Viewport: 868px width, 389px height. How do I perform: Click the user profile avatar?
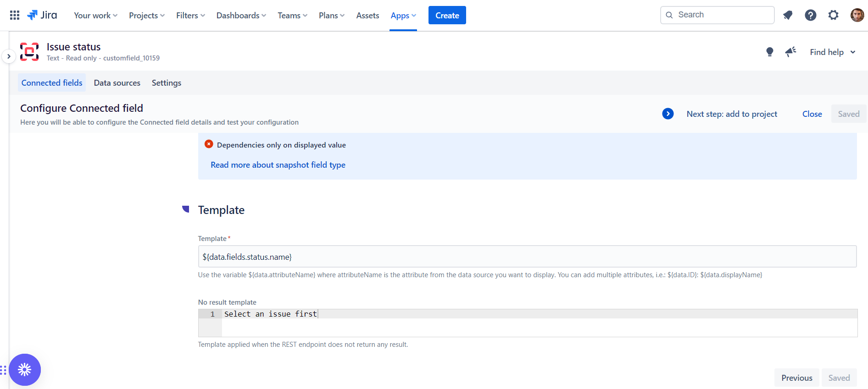(857, 15)
